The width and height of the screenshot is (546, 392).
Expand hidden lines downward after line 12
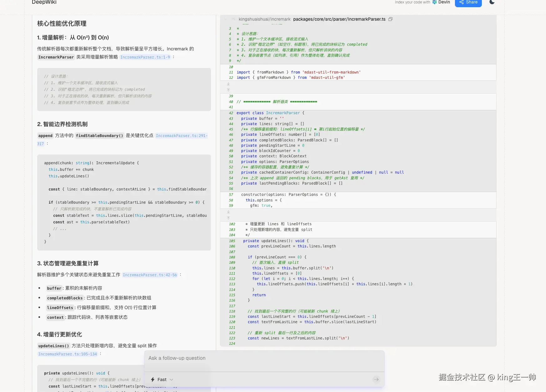click(228, 84)
